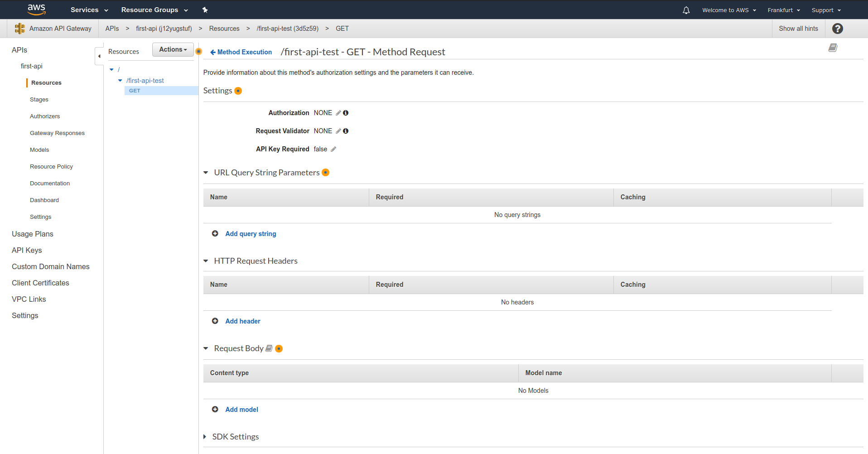Open Resource Policy in the sidebar

(51, 167)
